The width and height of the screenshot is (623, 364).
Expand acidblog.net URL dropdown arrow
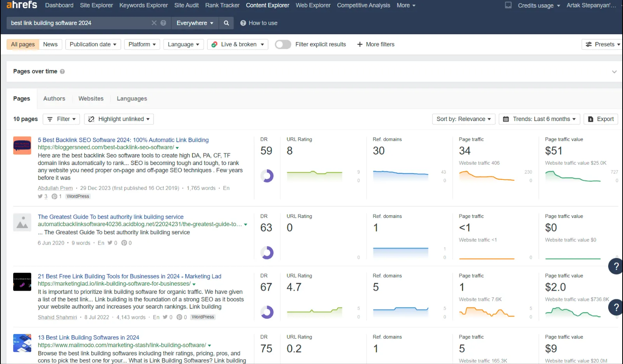[246, 225]
